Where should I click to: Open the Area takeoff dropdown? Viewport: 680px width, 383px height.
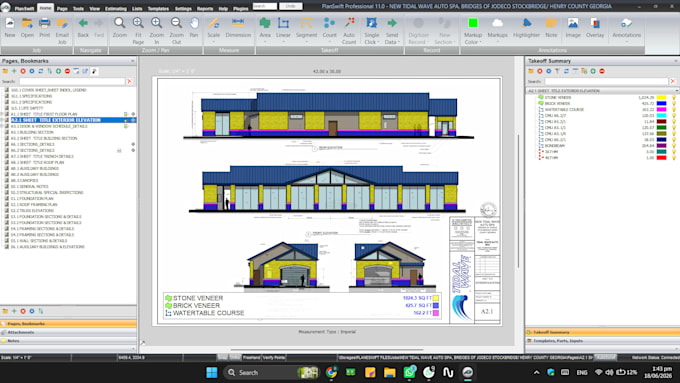pyautogui.click(x=265, y=42)
